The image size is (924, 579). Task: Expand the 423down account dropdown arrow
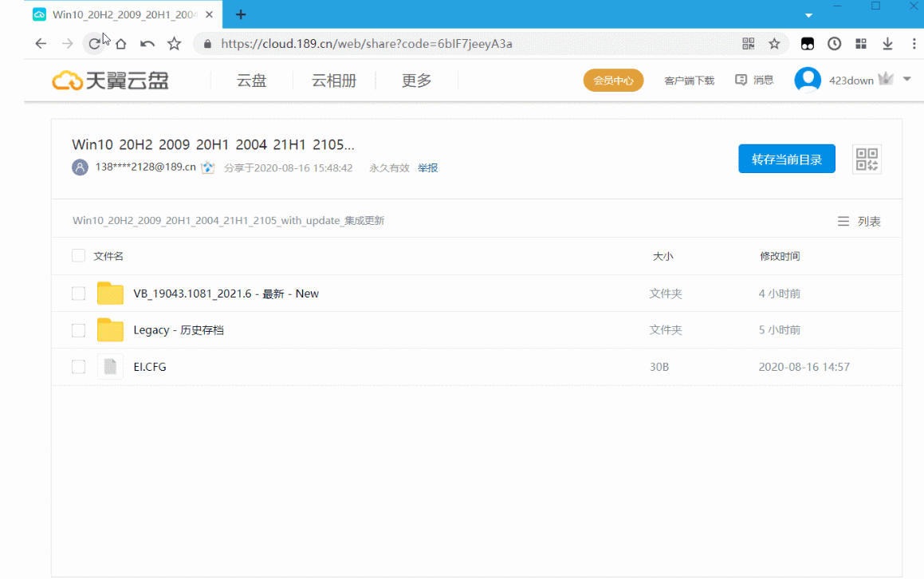pyautogui.click(x=907, y=79)
